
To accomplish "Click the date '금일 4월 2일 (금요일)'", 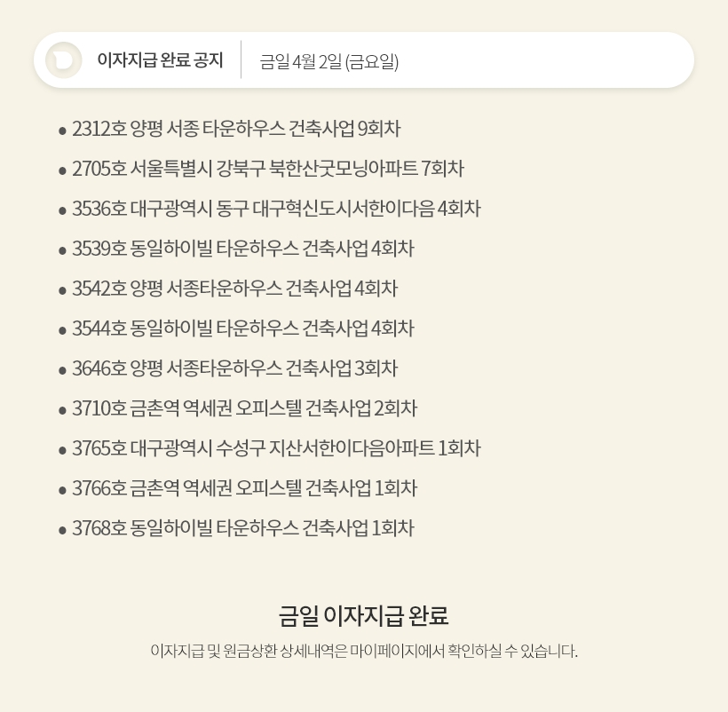I will (x=329, y=61).
